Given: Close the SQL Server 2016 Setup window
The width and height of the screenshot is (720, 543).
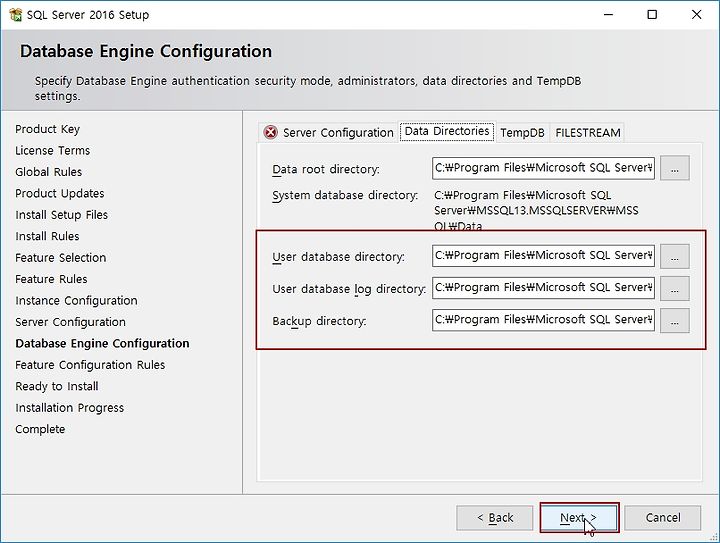Looking at the screenshot, I should [x=696, y=15].
